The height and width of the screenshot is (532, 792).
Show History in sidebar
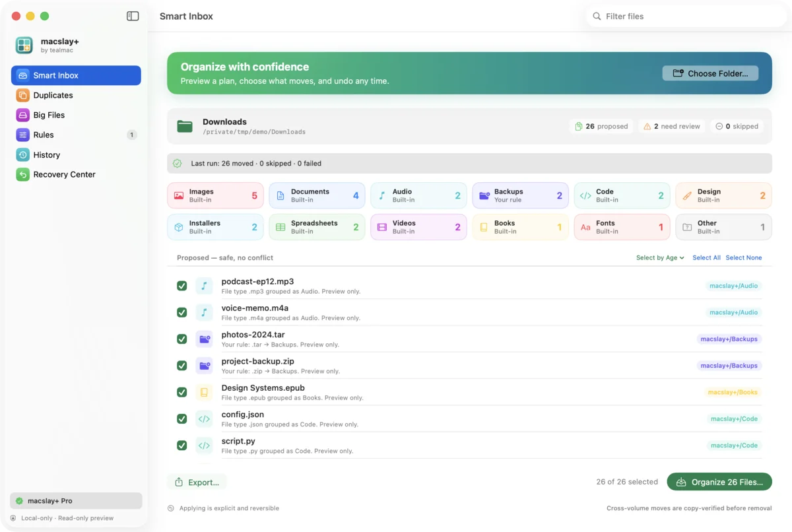point(76,154)
